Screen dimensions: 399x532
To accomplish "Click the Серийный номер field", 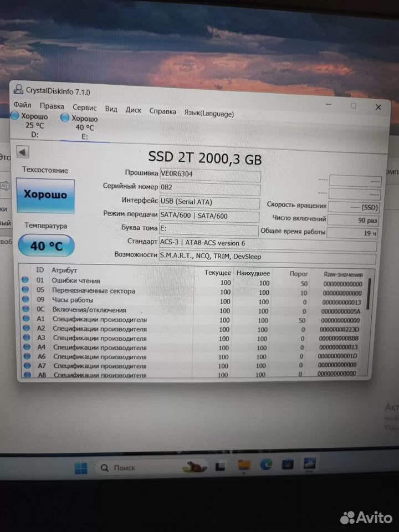I will [210, 188].
